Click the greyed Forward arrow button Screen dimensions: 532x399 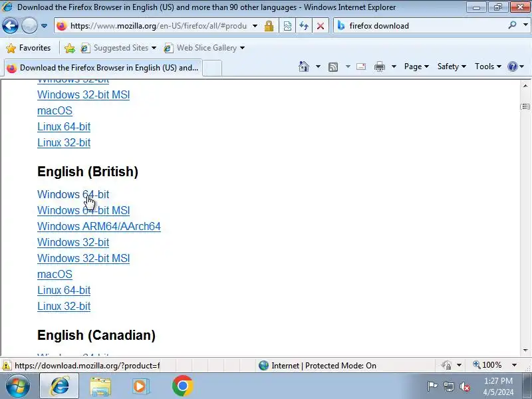[x=29, y=26]
